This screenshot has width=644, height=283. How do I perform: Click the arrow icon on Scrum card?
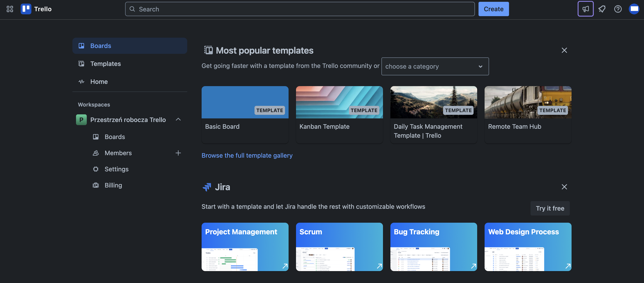(x=379, y=266)
